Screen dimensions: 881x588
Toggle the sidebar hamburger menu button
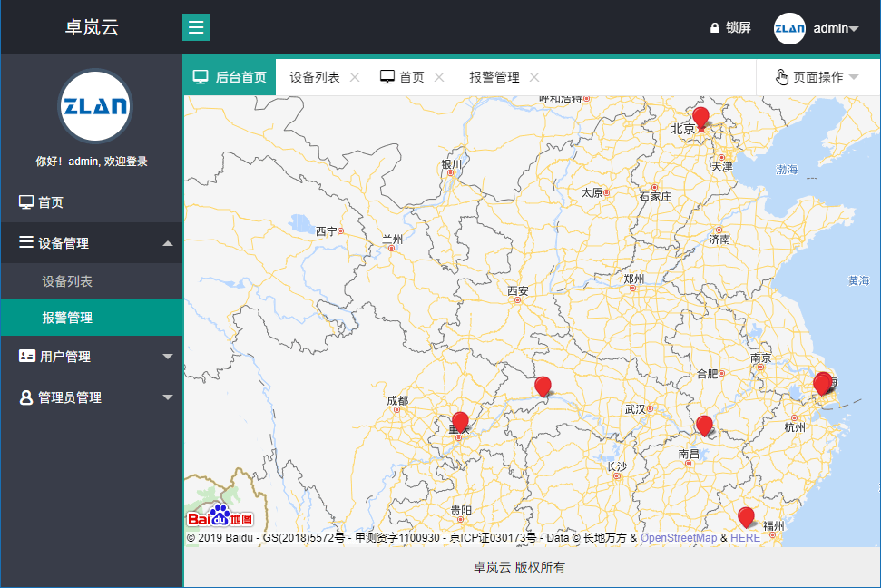(196, 27)
